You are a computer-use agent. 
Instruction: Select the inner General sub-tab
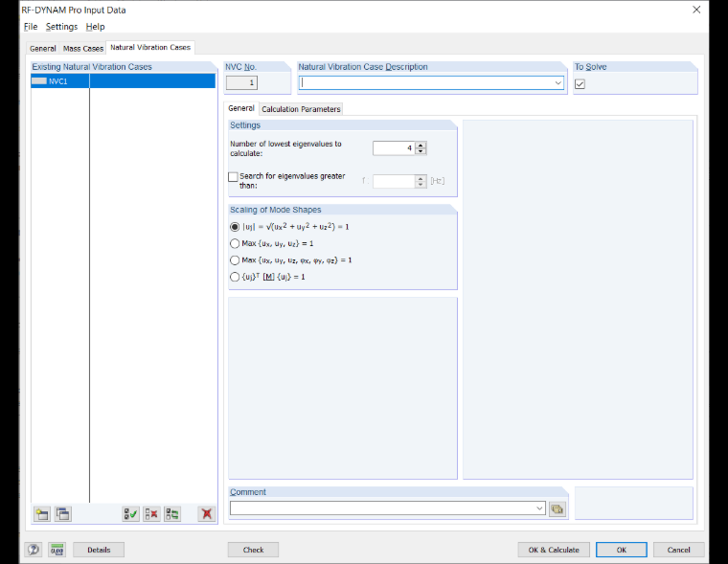tap(241, 108)
